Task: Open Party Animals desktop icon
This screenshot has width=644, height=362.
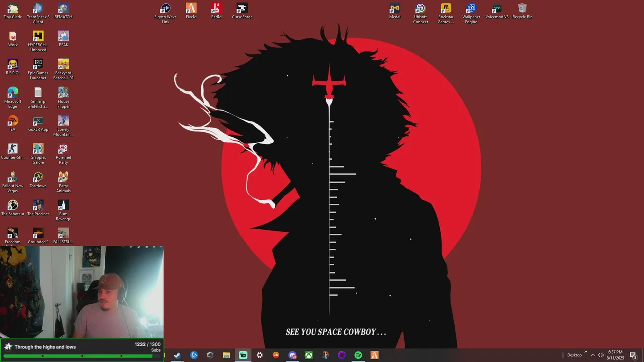Action: [x=63, y=182]
